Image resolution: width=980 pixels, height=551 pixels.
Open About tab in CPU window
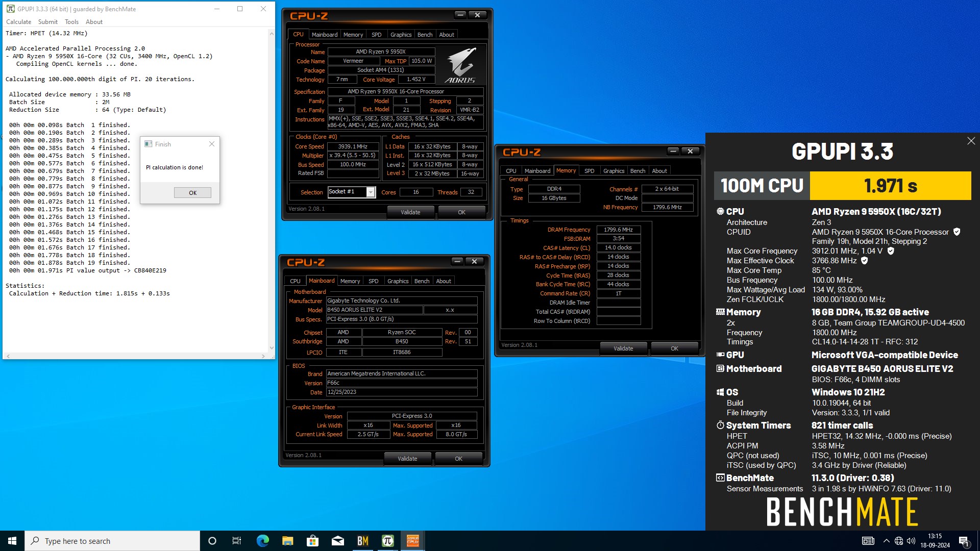click(x=447, y=35)
